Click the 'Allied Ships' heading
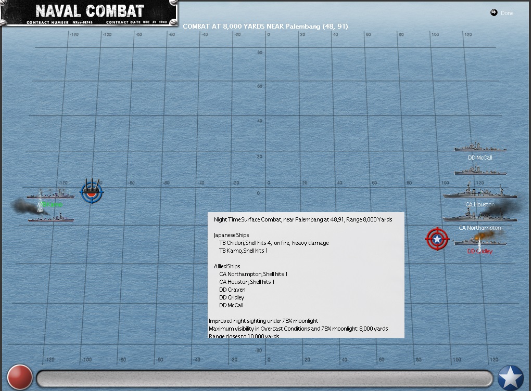 point(227,266)
